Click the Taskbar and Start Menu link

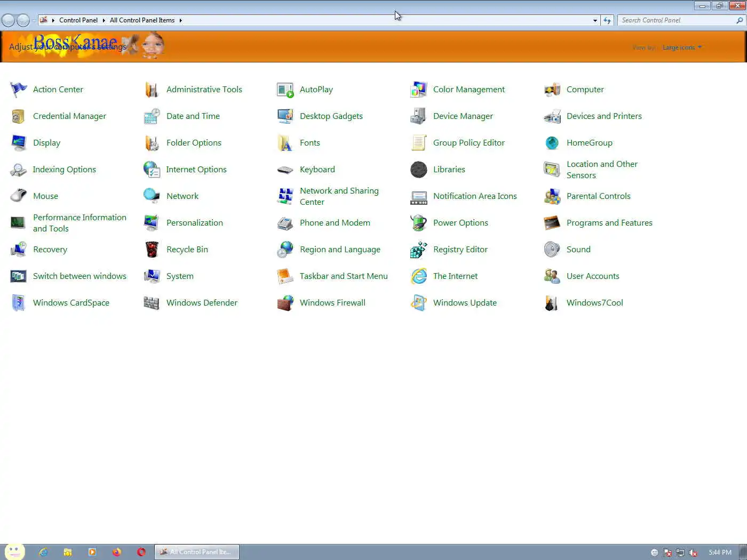coord(344,276)
